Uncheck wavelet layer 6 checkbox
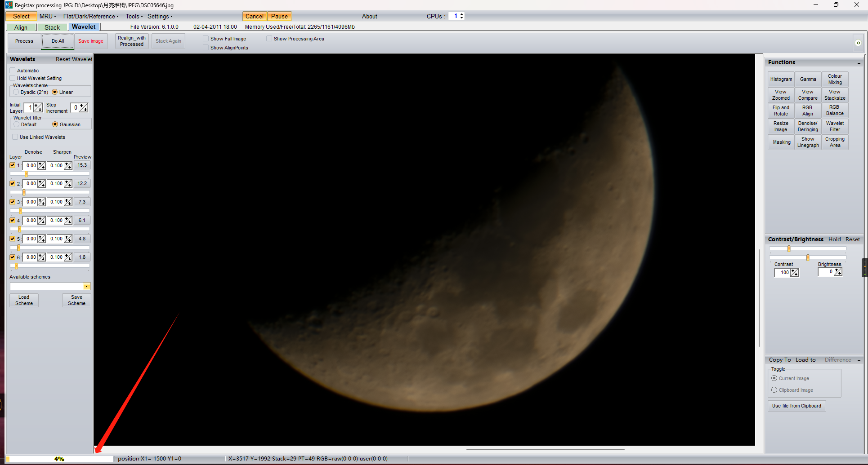The width and height of the screenshot is (868, 465). [x=13, y=257]
